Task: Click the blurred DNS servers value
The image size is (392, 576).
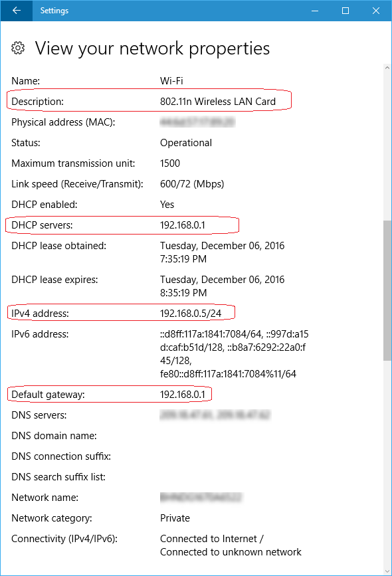Action: (215, 415)
